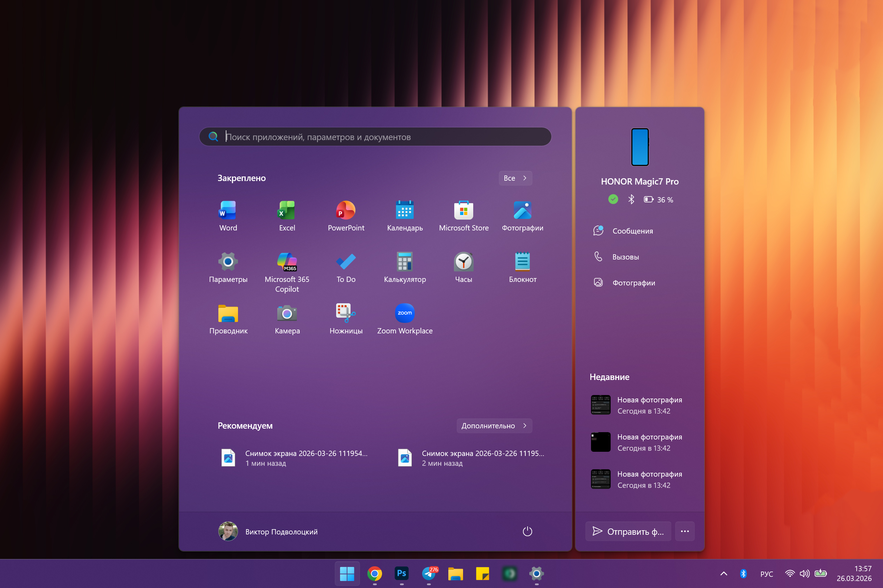The image size is (883, 588).
Task: Expand Дополнительно in recommended section
Action: (x=494, y=426)
